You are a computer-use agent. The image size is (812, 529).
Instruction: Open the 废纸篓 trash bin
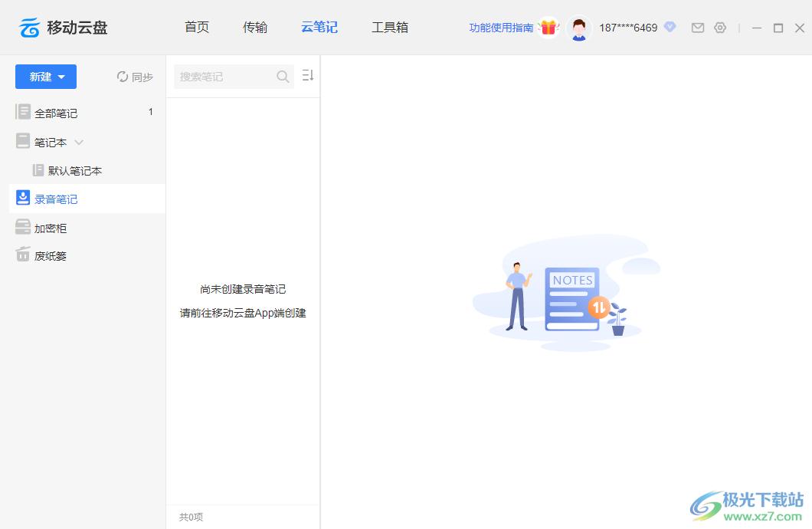[51, 256]
